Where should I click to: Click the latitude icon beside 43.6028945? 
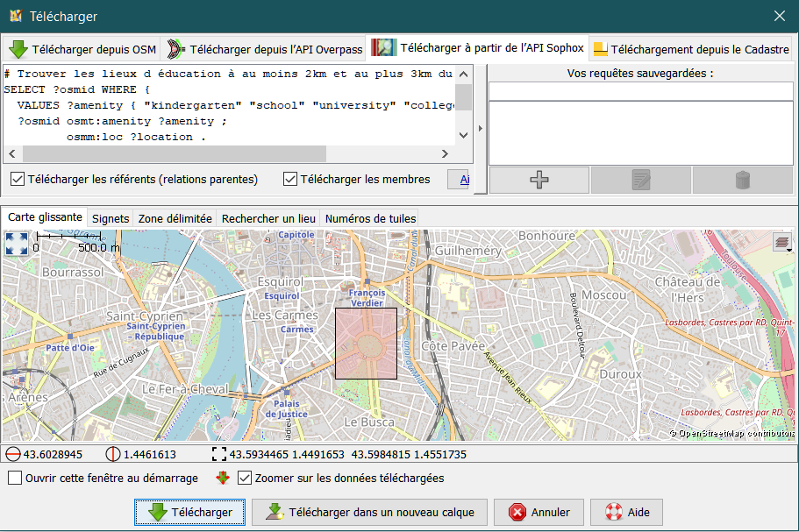click(13, 454)
